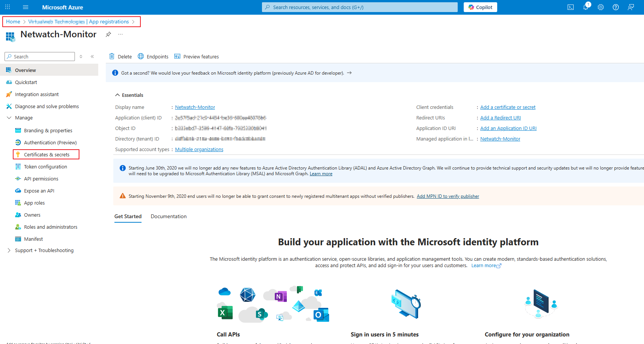Click Multiple organizations link
The height and width of the screenshot is (344, 644).
pos(199,150)
